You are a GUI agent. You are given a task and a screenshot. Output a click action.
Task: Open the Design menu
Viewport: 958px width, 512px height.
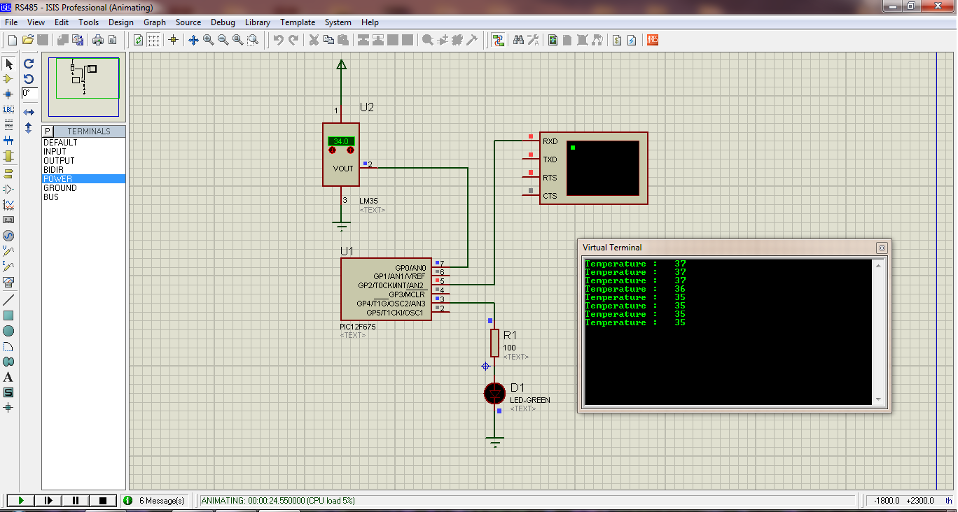point(121,22)
